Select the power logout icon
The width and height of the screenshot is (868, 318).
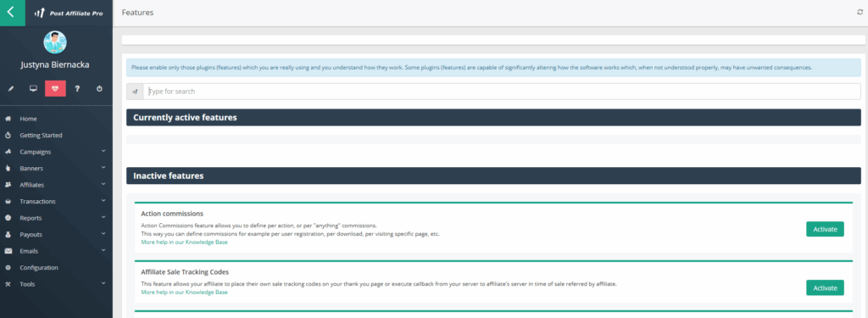pyautogui.click(x=99, y=89)
